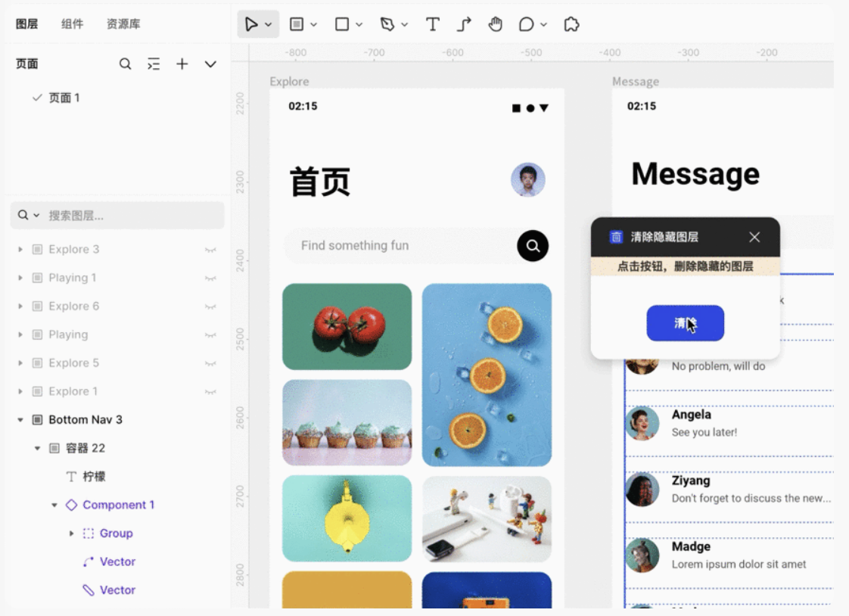
Task: Choose the Connector arrow tool
Action: [x=464, y=24]
